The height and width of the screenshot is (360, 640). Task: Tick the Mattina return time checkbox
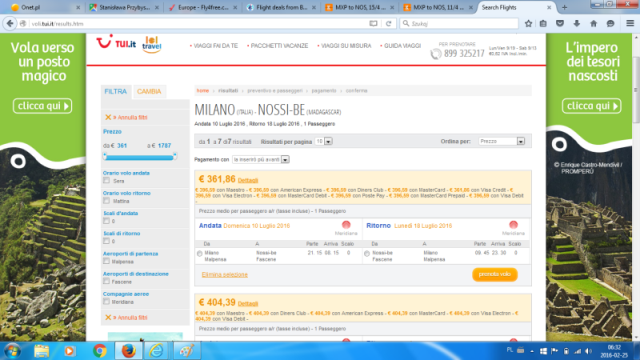click(107, 201)
